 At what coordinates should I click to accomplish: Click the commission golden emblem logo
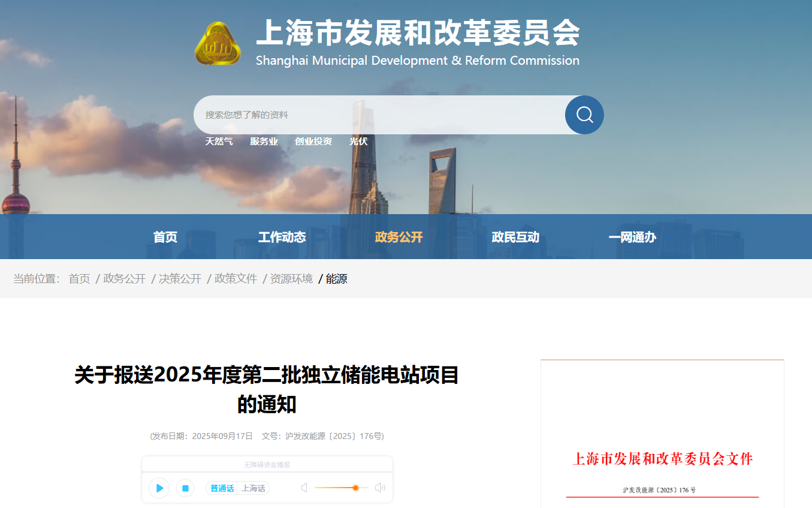[218, 44]
